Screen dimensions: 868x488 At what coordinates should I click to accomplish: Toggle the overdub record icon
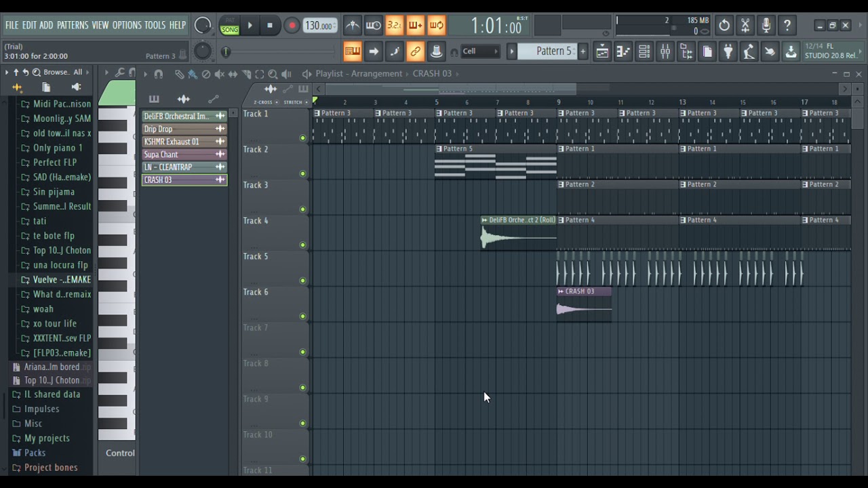click(x=415, y=26)
